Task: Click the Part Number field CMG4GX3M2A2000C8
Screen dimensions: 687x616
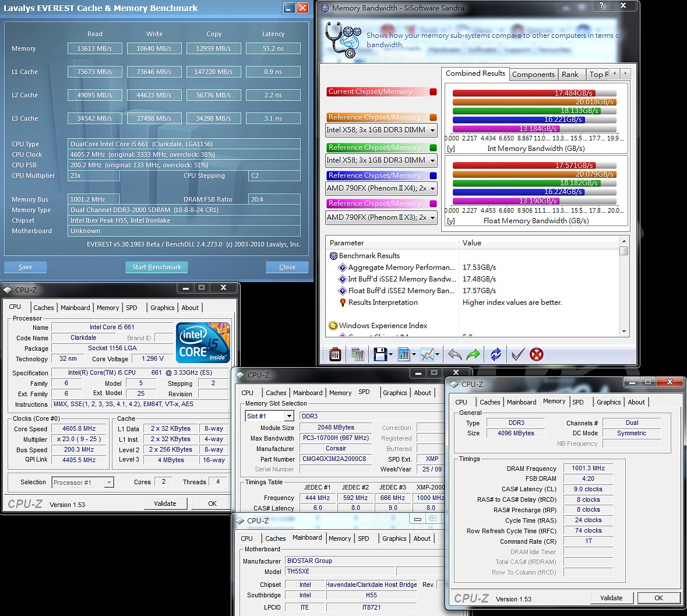Action: point(334,459)
